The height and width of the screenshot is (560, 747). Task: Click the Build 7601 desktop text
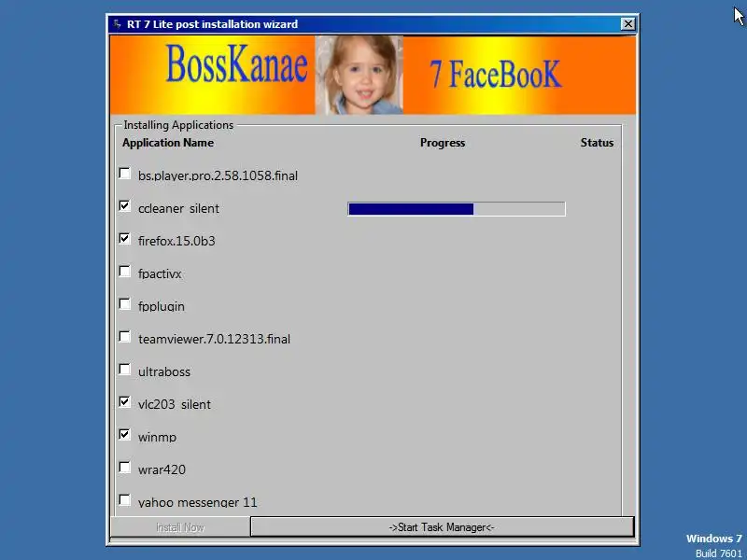718,553
